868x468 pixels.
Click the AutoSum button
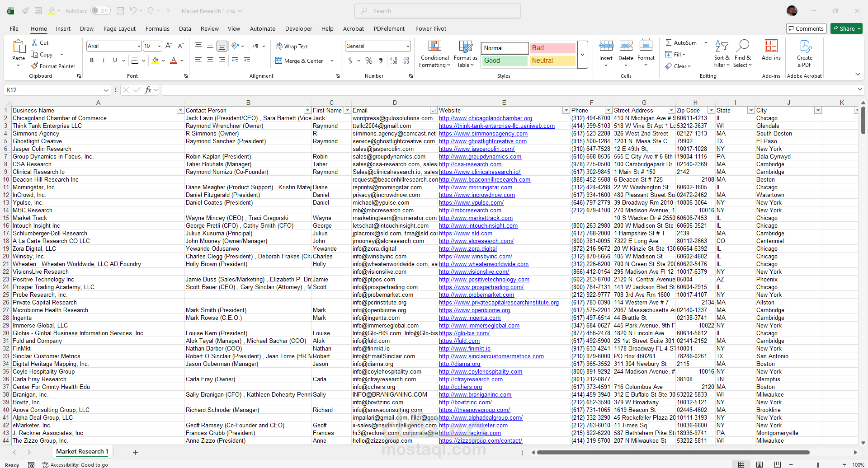tap(681, 42)
